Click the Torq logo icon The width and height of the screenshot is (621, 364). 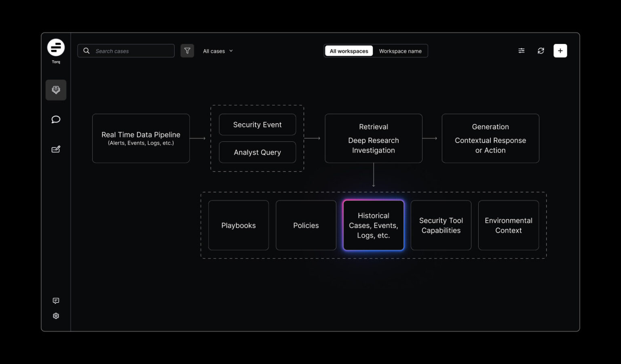coord(56,48)
